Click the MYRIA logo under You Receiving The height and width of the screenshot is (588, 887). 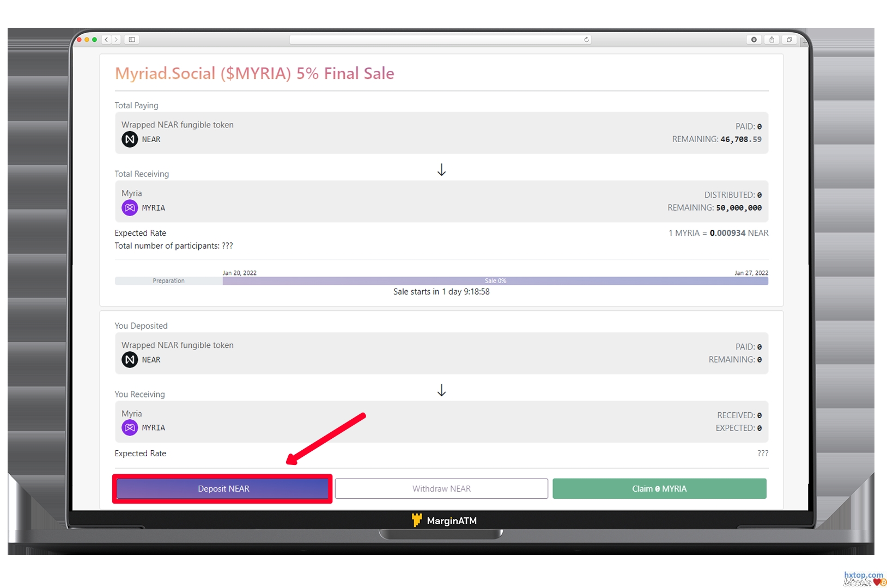(x=130, y=428)
